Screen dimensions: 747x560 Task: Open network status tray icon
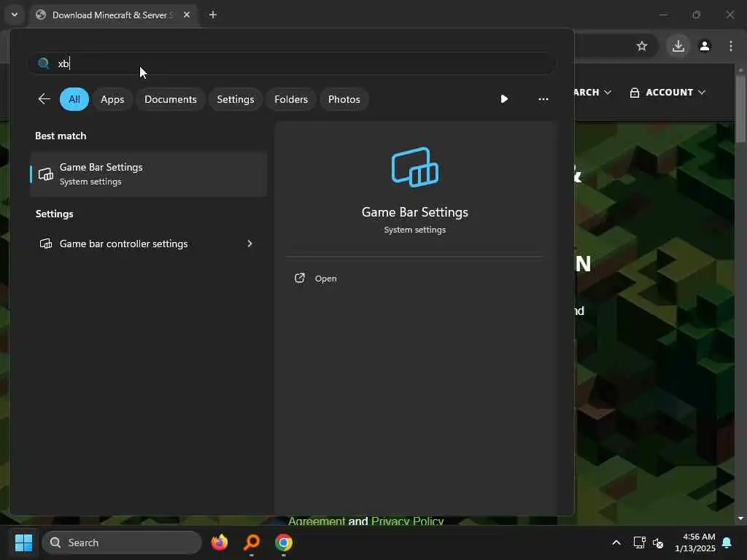point(639,542)
